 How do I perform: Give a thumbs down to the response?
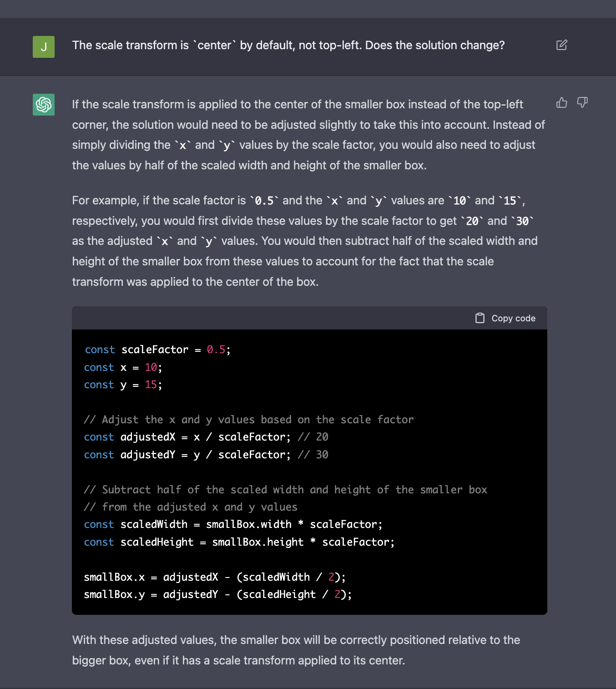click(582, 103)
